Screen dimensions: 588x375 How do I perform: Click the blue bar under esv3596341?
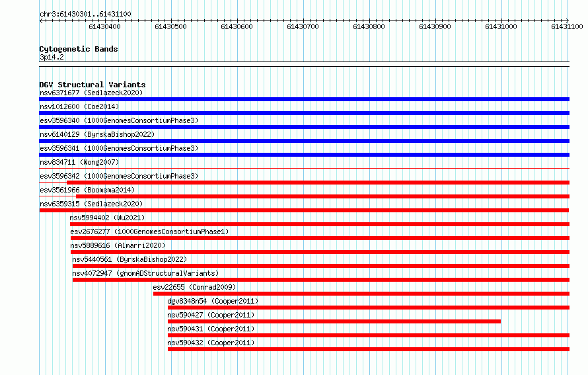tap(304, 155)
